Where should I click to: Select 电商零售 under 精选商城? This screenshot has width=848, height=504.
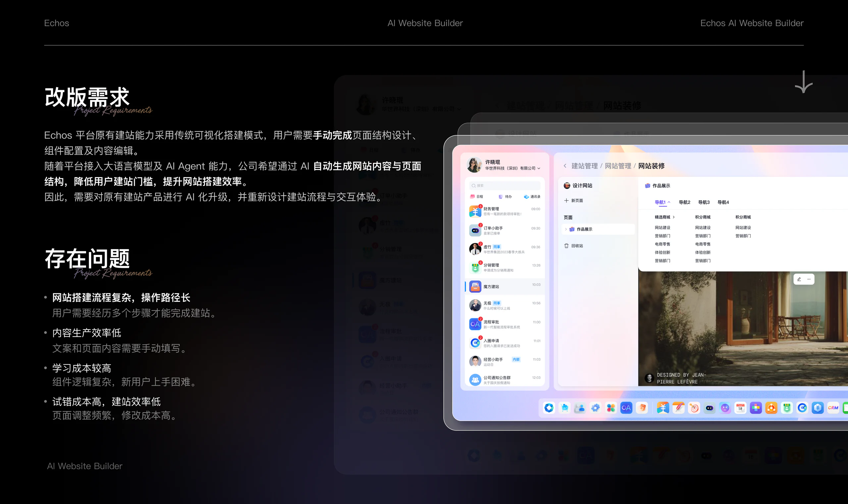click(662, 244)
